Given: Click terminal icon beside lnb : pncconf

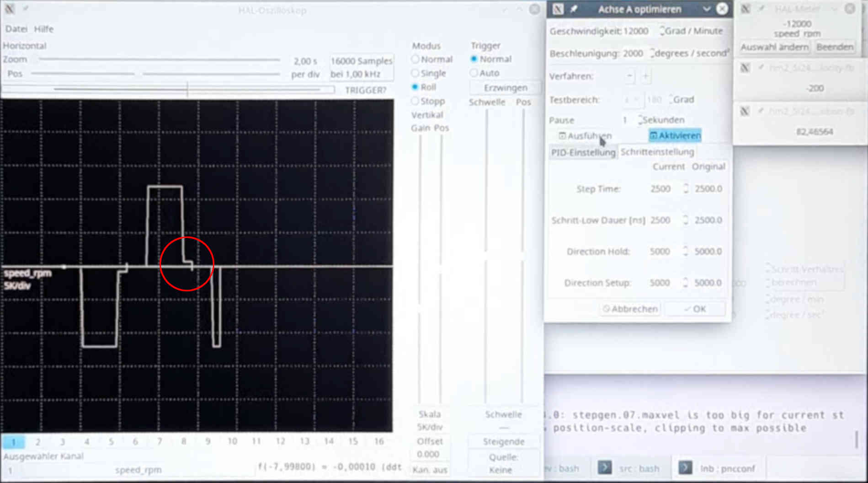Looking at the screenshot, I should pos(685,467).
